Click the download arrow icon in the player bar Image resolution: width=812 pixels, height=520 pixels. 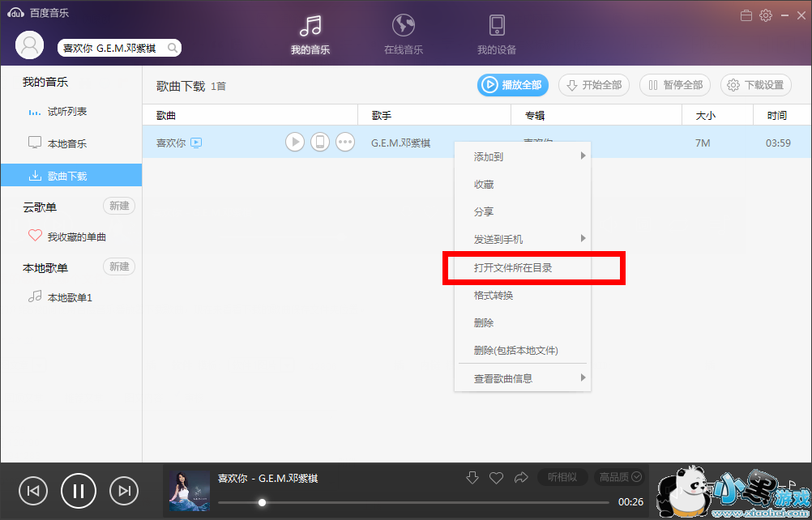click(472, 478)
